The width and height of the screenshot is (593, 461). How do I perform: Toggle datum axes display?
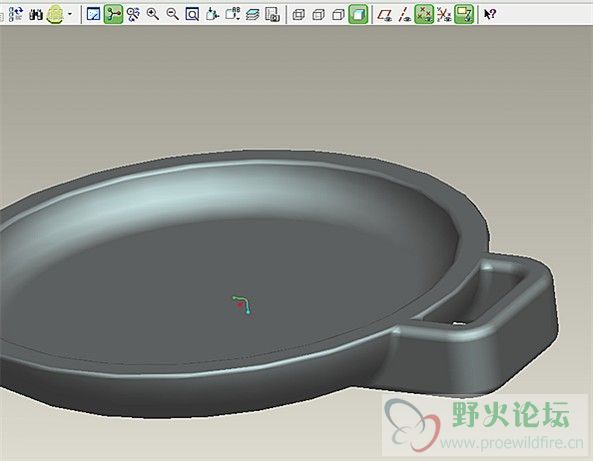[x=405, y=15]
